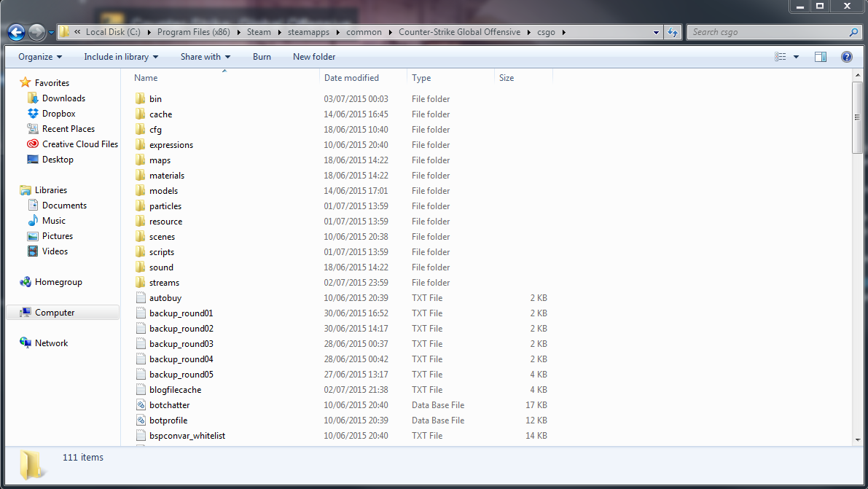Image resolution: width=868 pixels, height=489 pixels.
Task: Select Homegroup in the navigation pane
Action: [x=58, y=281]
